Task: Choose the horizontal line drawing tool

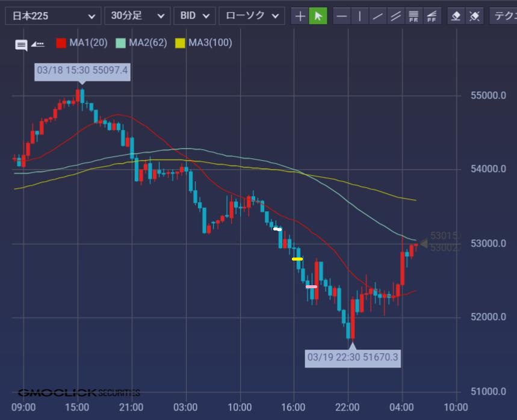Action: [341, 16]
